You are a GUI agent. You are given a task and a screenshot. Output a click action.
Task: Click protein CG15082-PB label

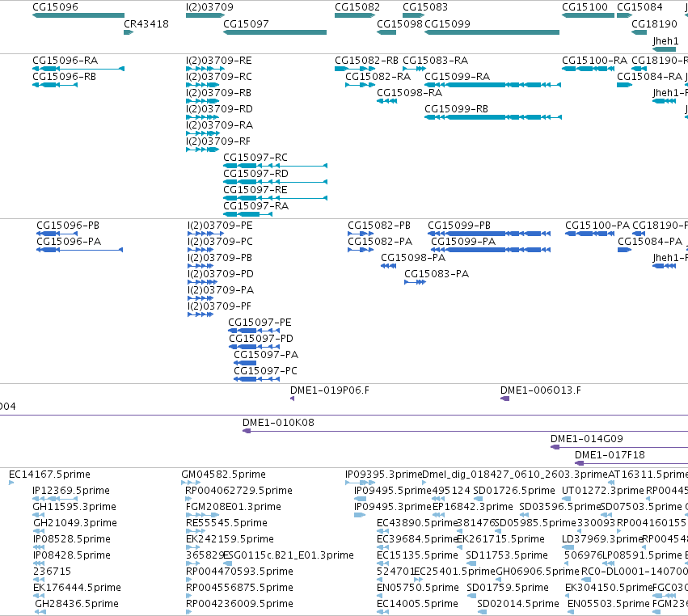click(x=379, y=225)
